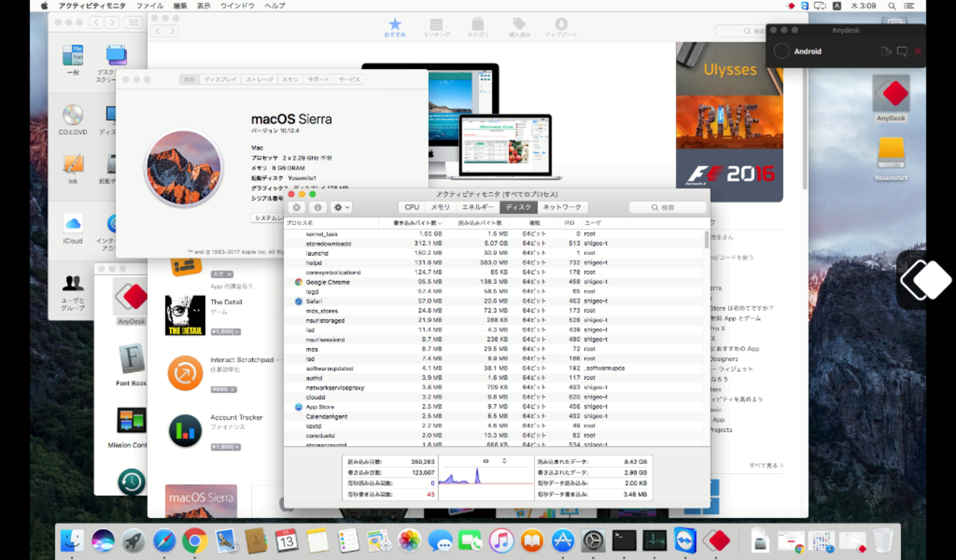The width and height of the screenshot is (956, 560).
Task: Open the IO graph type selector
Action: click(494, 461)
